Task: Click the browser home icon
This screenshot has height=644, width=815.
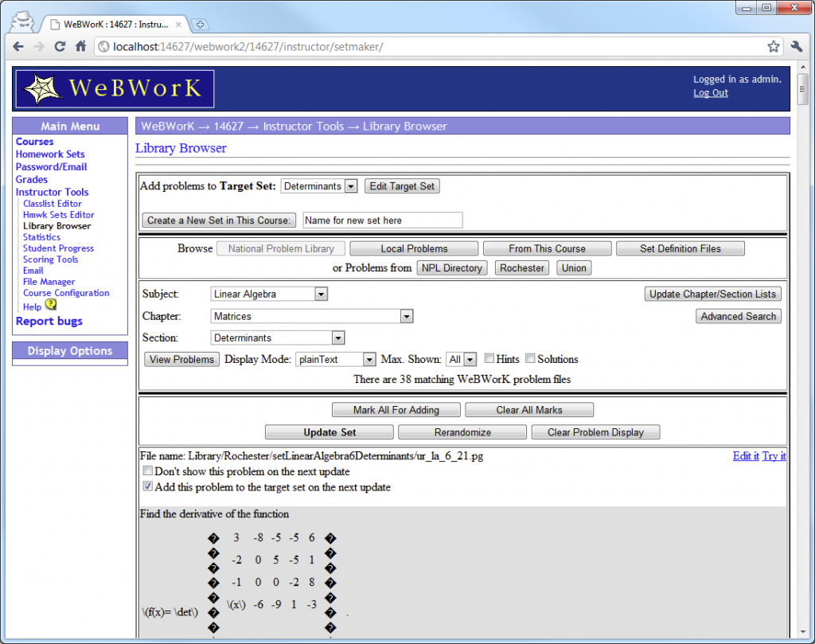Action: tap(82, 46)
